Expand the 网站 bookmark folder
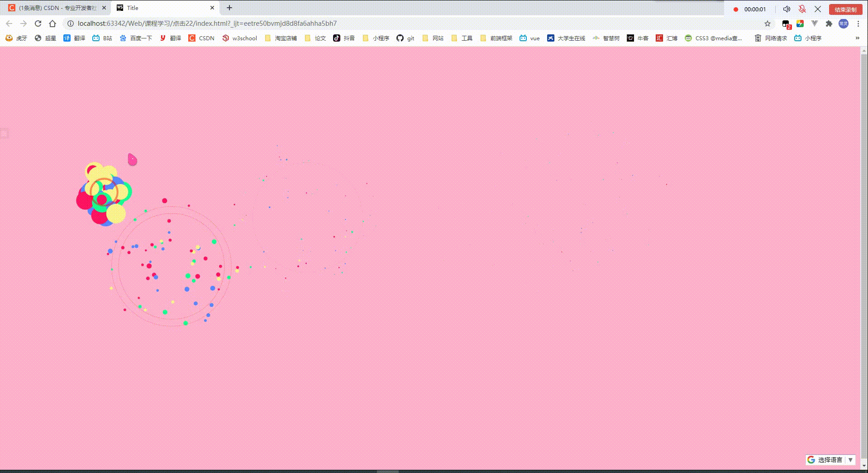Viewport: 868px width, 473px height. click(433, 38)
